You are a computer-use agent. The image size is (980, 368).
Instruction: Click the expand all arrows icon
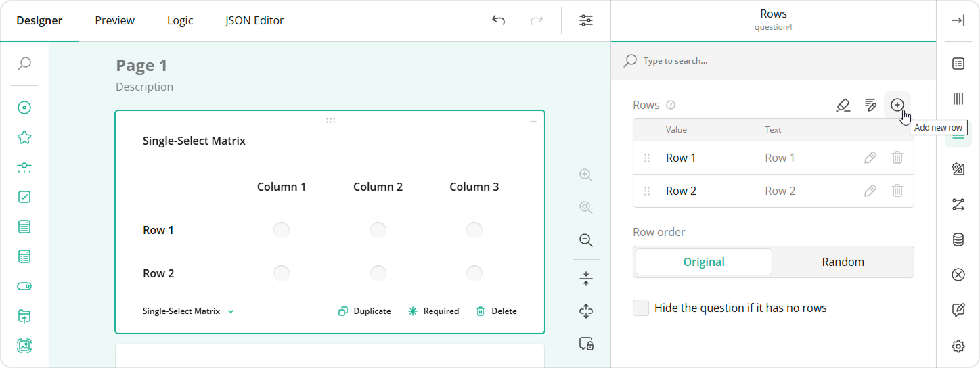[586, 311]
